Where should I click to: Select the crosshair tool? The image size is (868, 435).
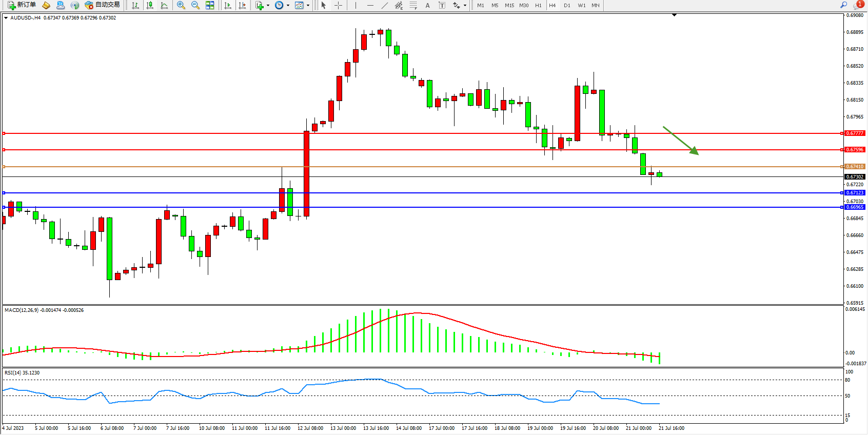339,5
